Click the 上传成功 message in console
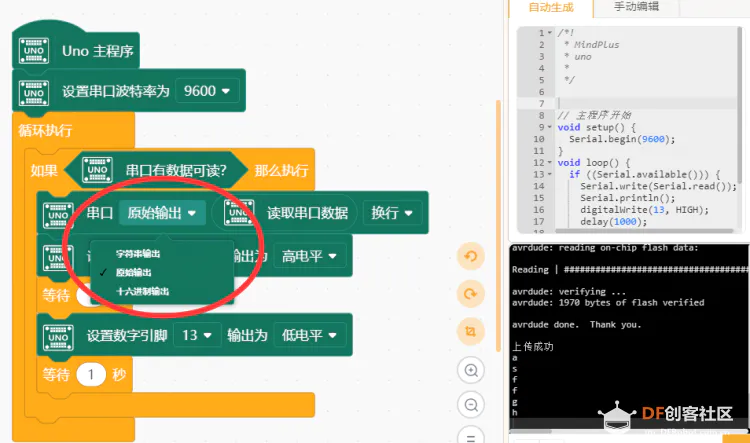The width and height of the screenshot is (750, 443). 532,346
